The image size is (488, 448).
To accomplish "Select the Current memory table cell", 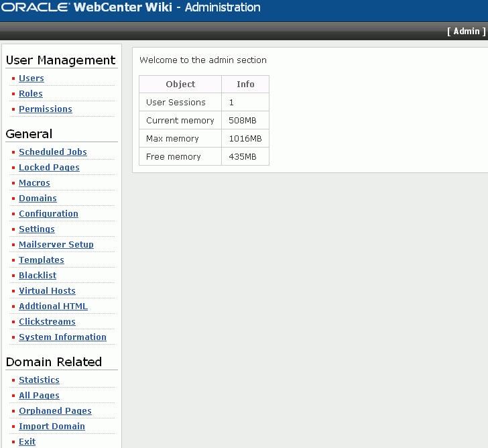I will coord(180,120).
